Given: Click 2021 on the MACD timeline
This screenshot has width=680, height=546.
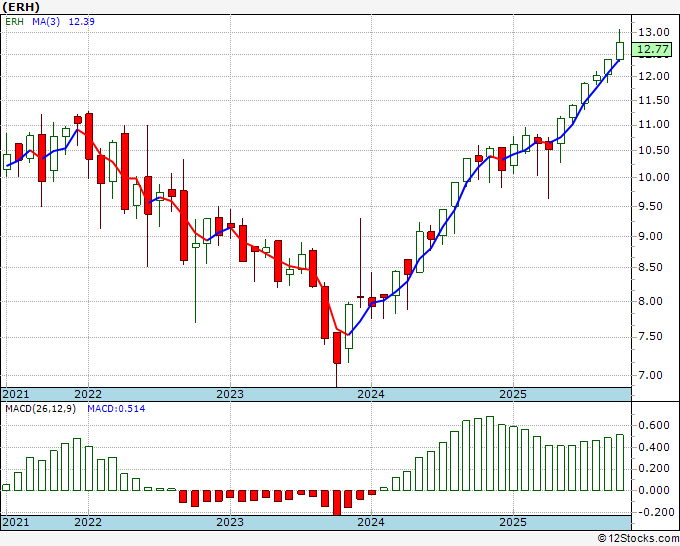Looking at the screenshot, I should 16,522.
